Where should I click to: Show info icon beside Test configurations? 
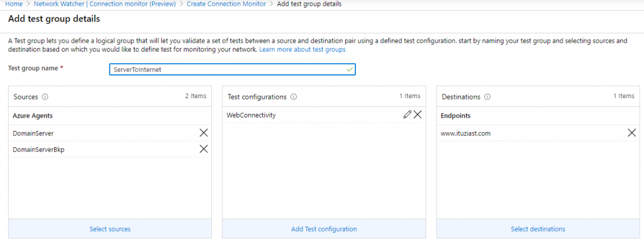pyautogui.click(x=294, y=97)
